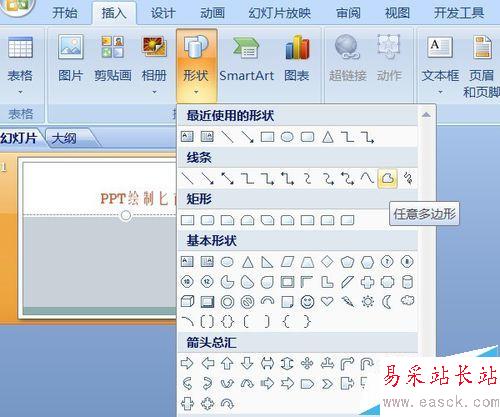Select the oval in 基本形状
500x417 pixels.
[x=227, y=262]
